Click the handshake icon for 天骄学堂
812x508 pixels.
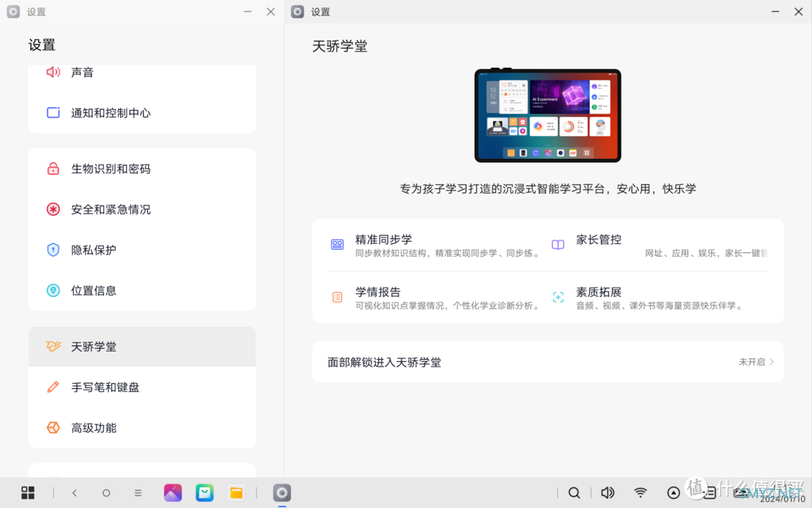pos(53,346)
